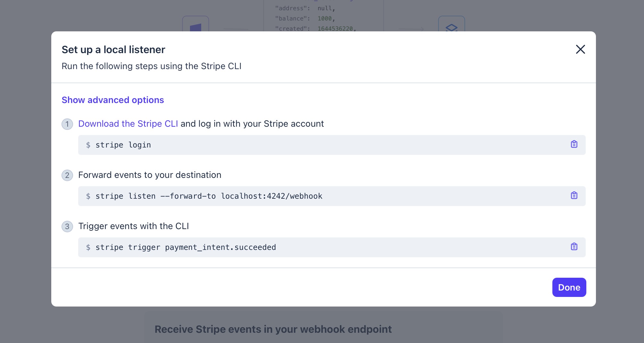Click 'Receive Stripe events in your webhook endpoint' heading
This screenshot has height=343, width=644.
(273, 329)
